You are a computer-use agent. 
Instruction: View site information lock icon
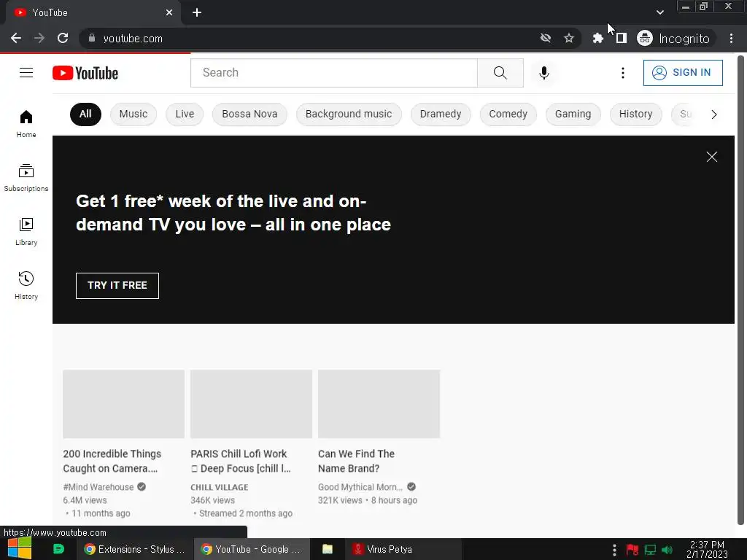click(92, 38)
